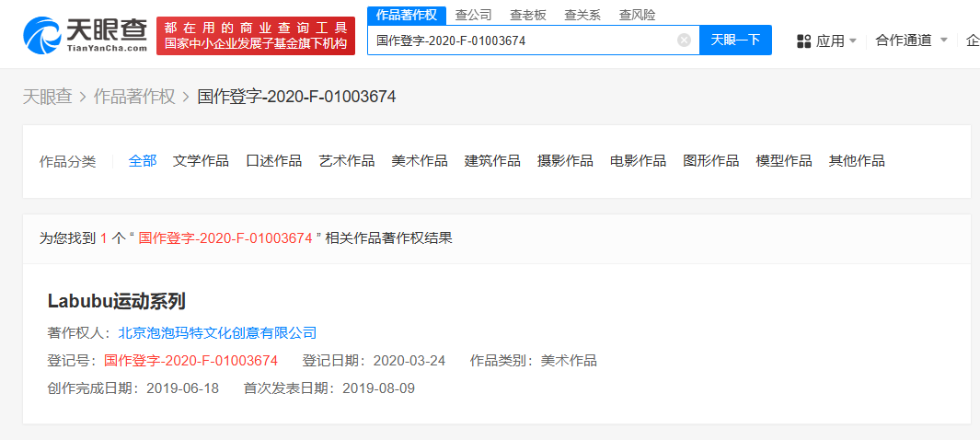Go to 天眼查 breadcrumb link
Image resolution: width=980 pixels, height=440 pixels.
pos(48,97)
